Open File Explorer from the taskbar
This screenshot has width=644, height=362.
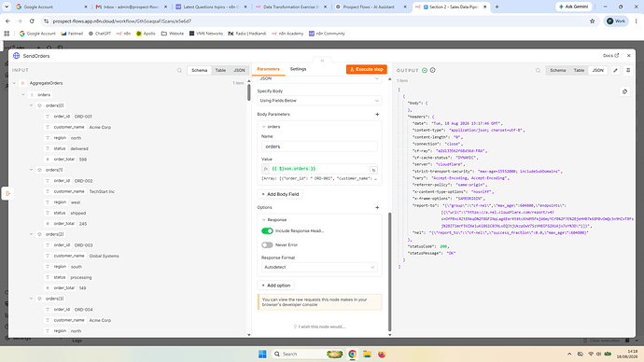(x=367, y=354)
